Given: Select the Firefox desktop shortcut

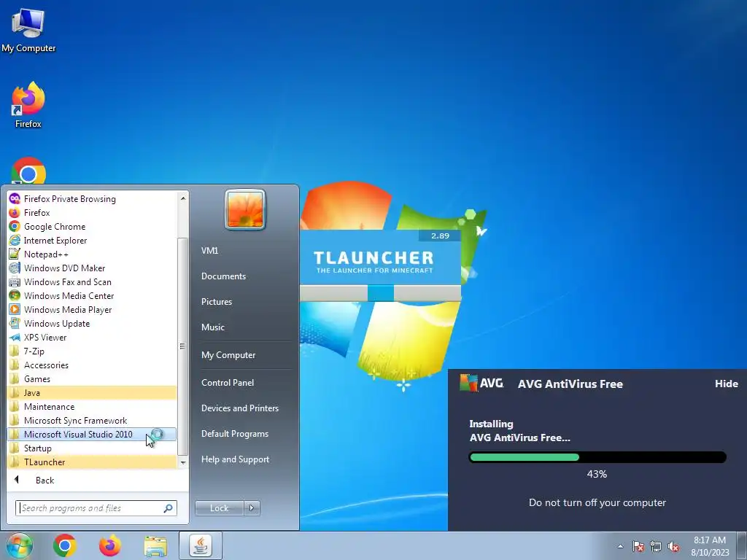Looking at the screenshot, I should [x=28, y=105].
